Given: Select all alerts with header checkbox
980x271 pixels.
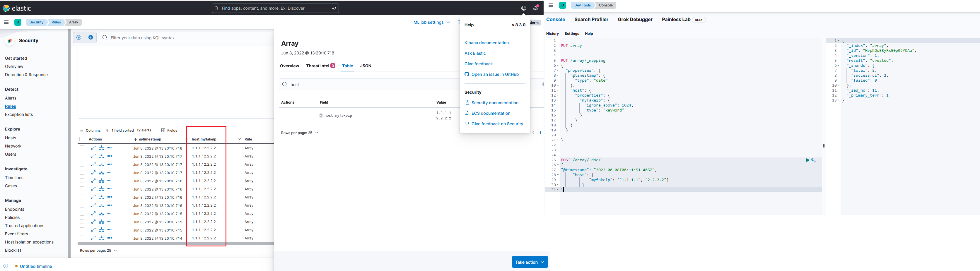Looking at the screenshot, I should (x=82, y=139).
